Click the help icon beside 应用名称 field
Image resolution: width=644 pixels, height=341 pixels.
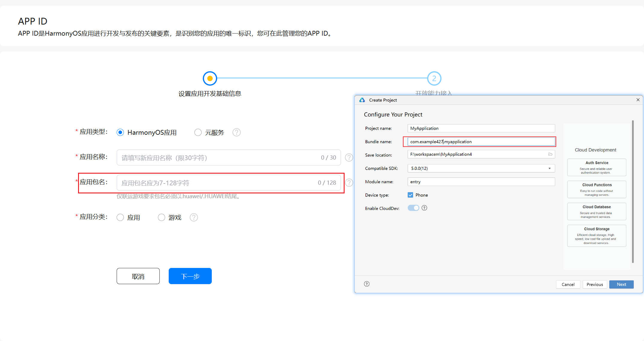[349, 157]
